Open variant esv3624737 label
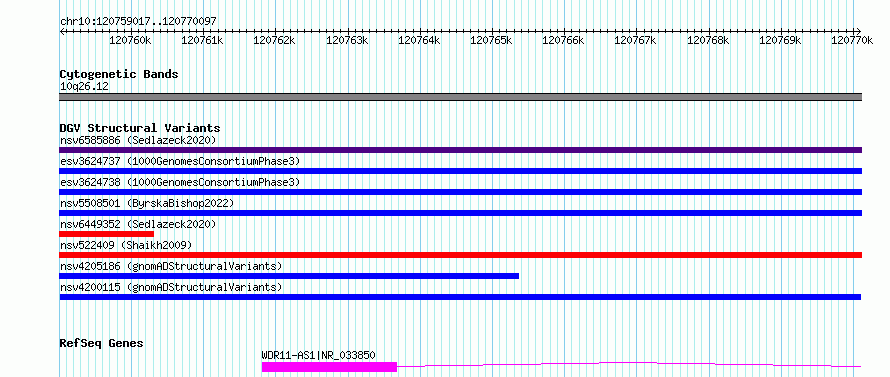The height and width of the screenshot is (377, 890). [180, 161]
